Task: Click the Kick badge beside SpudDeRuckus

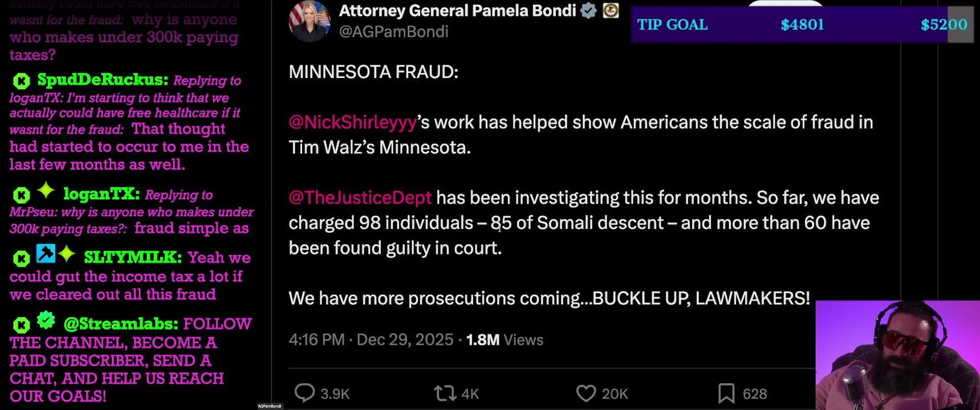Action: (x=22, y=81)
